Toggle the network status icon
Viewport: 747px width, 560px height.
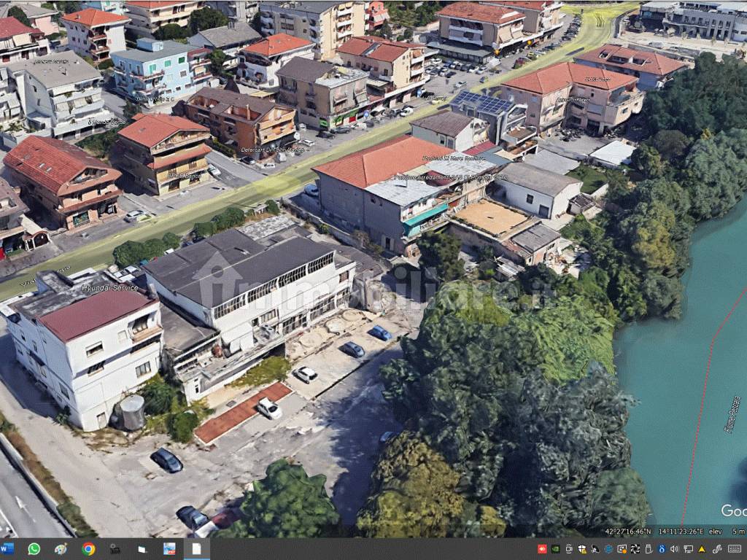tap(687, 549)
